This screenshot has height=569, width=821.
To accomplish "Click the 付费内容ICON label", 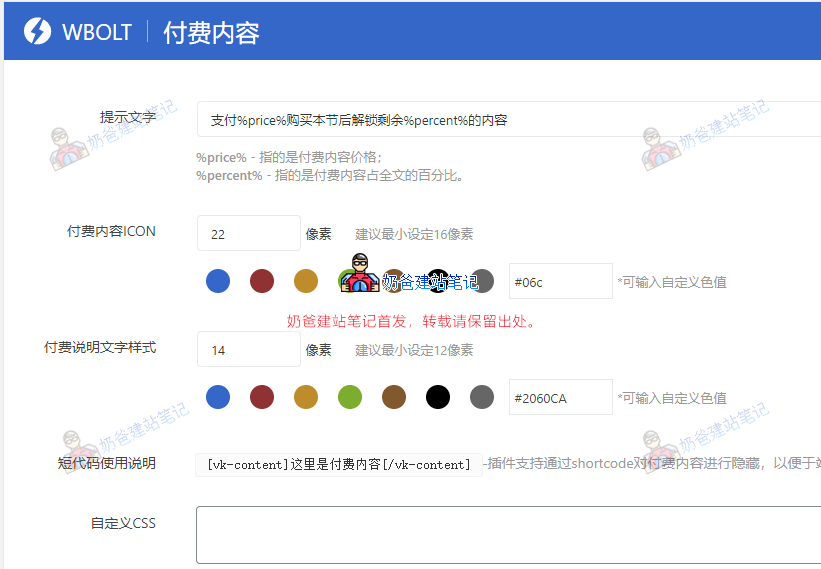I will (111, 231).
